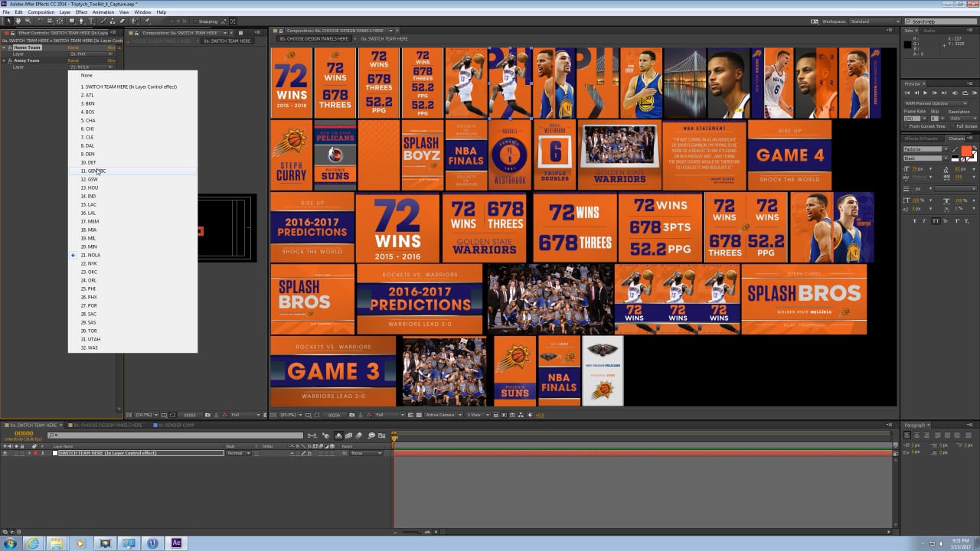
Task: Open the Effect menu
Action: [x=80, y=12]
